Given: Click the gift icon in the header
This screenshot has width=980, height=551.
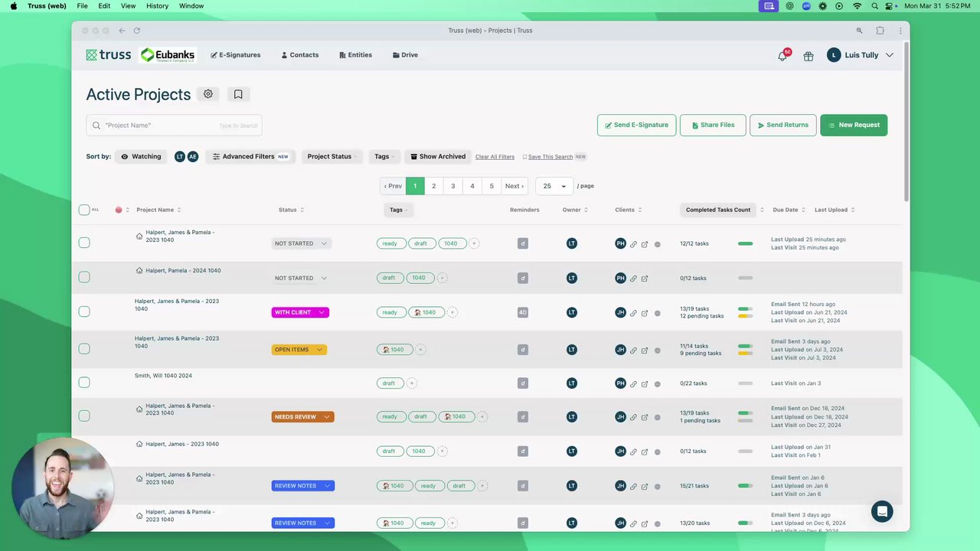Looking at the screenshot, I should click(808, 56).
